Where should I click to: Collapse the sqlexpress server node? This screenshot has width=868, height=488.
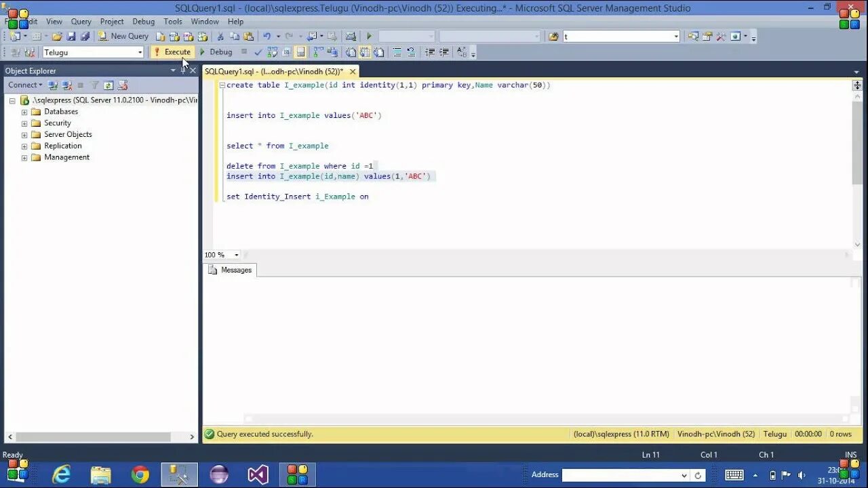(12, 100)
